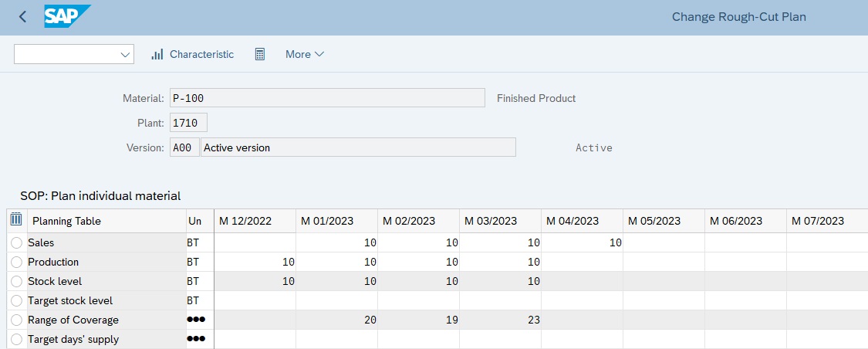This screenshot has width=868, height=349.
Task: Click the Plant field 1710
Action: [x=188, y=123]
